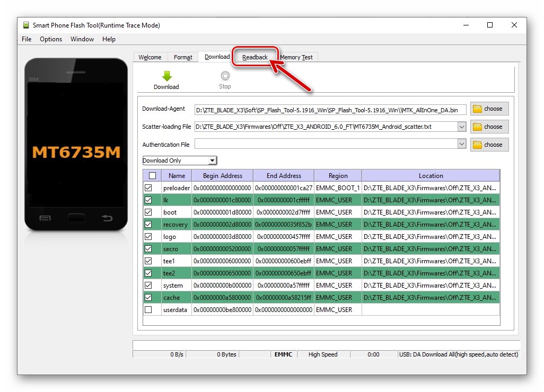The height and width of the screenshot is (392, 544).
Task: Click choose folder button for Authentication File
Action: point(489,145)
